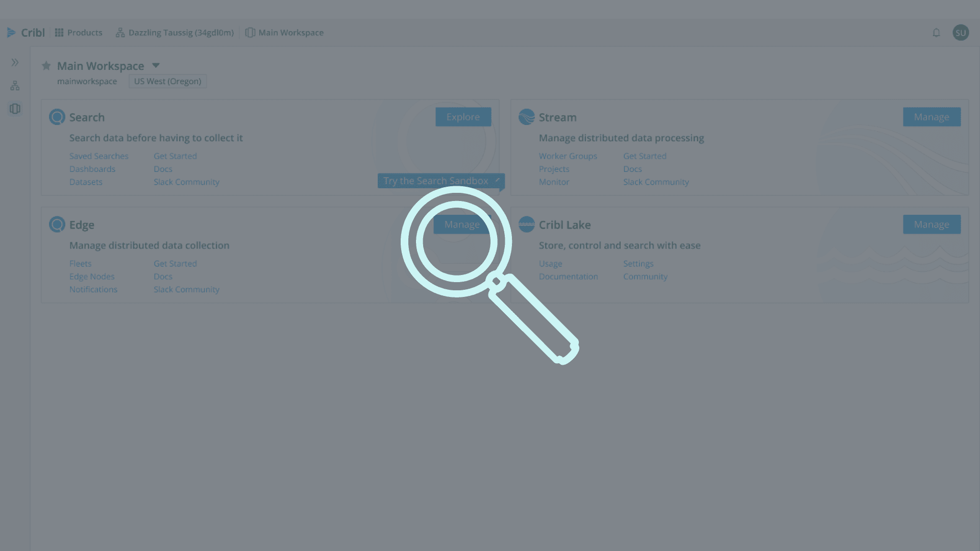Click the mainworkspace ID text

87,81
